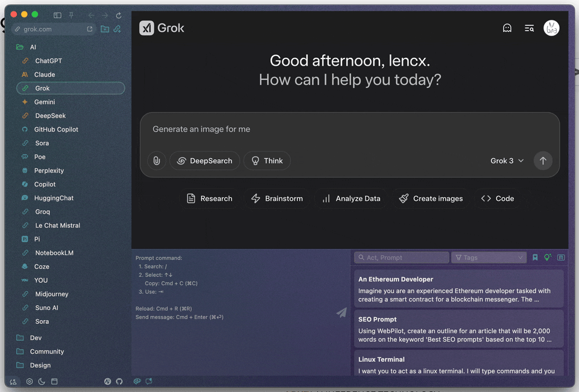Toggle DeepSearch mode
This screenshot has height=392, width=579.
click(x=204, y=160)
